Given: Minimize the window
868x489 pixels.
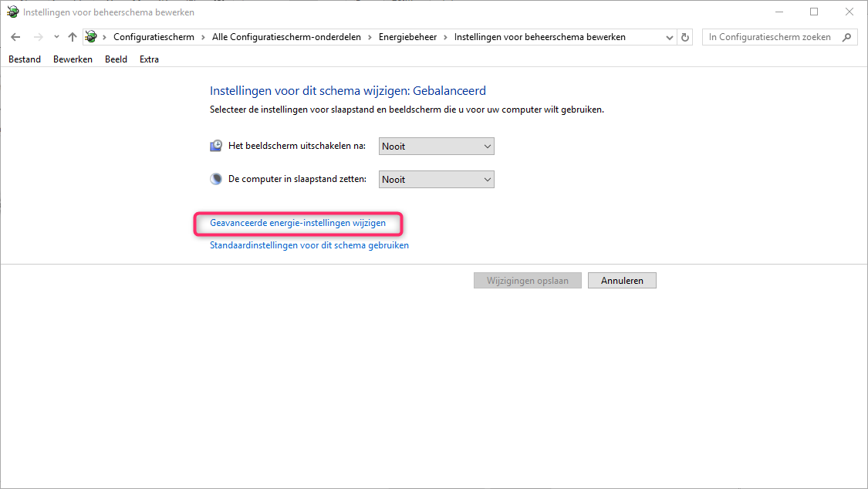Looking at the screenshot, I should (778, 12).
